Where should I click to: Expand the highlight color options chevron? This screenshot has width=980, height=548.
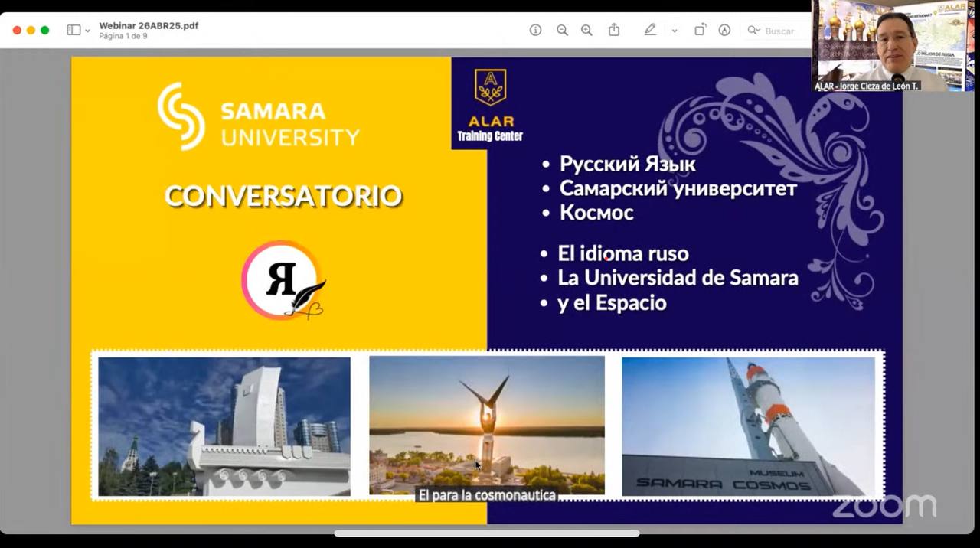tap(674, 31)
